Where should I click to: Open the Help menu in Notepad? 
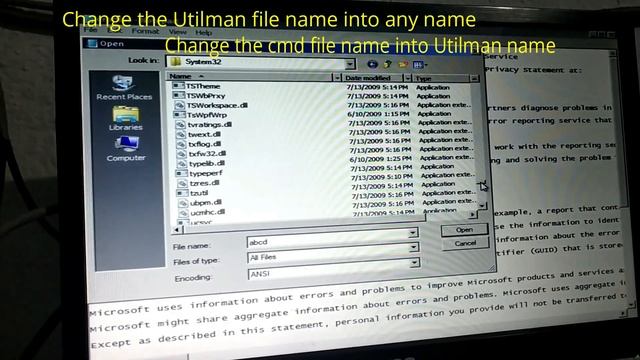coord(203,32)
